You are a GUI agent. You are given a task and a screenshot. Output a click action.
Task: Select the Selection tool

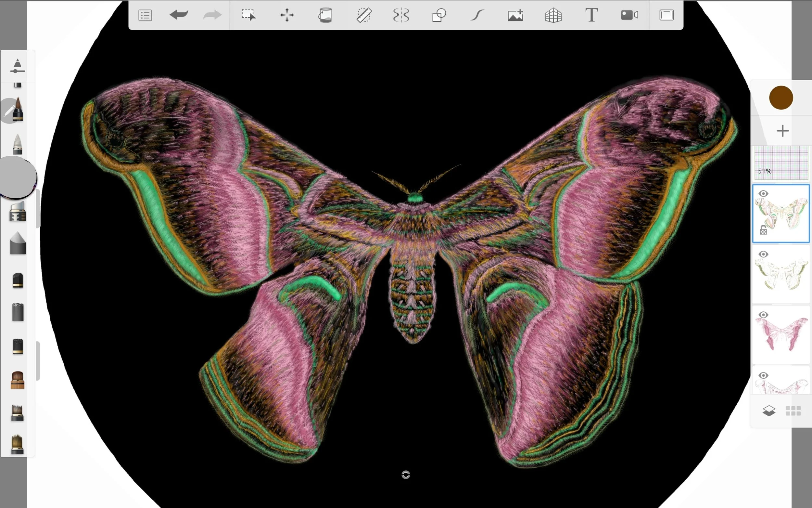248,15
